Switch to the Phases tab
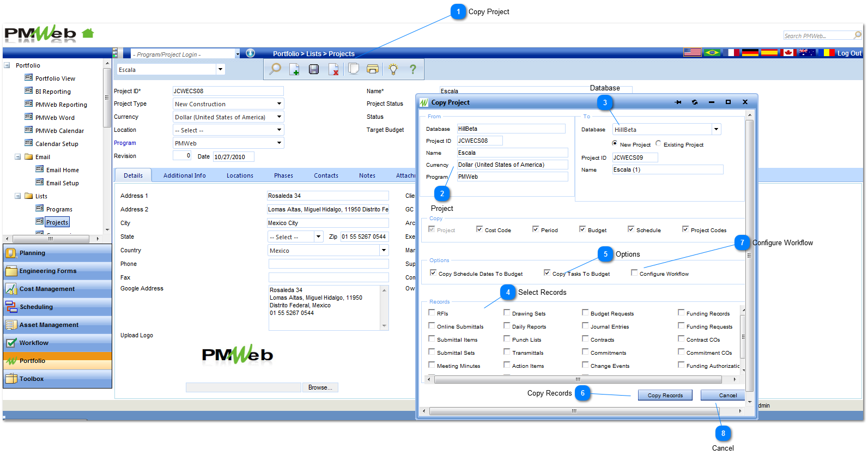Viewport: 868px width, 461px height. (x=283, y=175)
